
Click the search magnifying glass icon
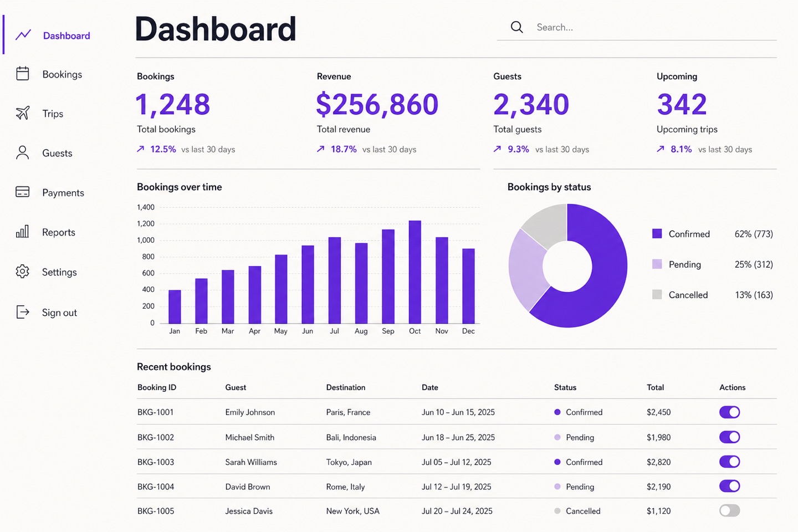(516, 27)
